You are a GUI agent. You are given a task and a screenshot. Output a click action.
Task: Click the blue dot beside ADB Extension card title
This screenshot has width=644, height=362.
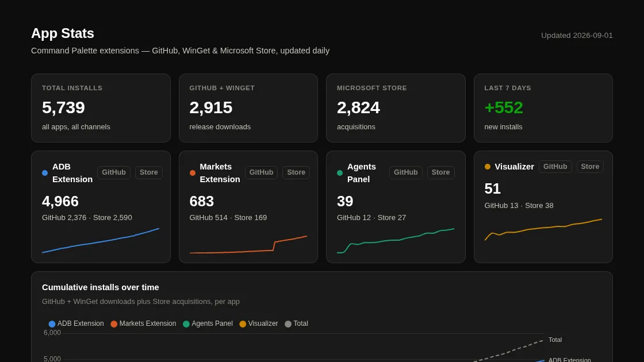click(x=45, y=173)
